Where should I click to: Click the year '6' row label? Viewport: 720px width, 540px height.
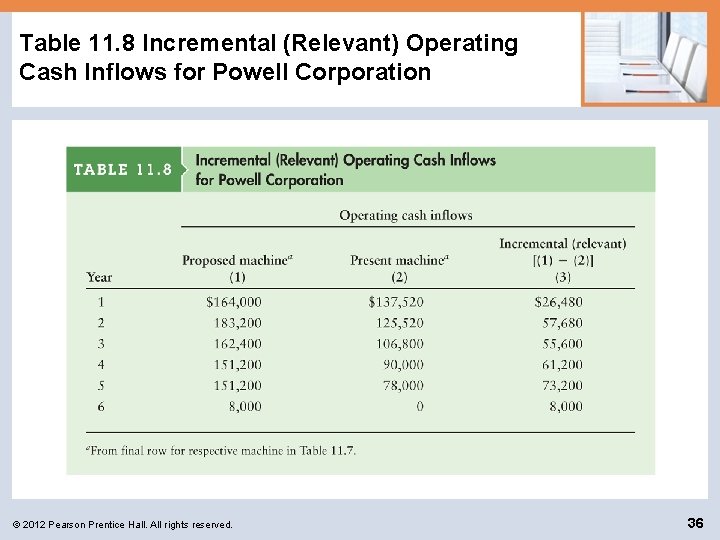(101, 406)
